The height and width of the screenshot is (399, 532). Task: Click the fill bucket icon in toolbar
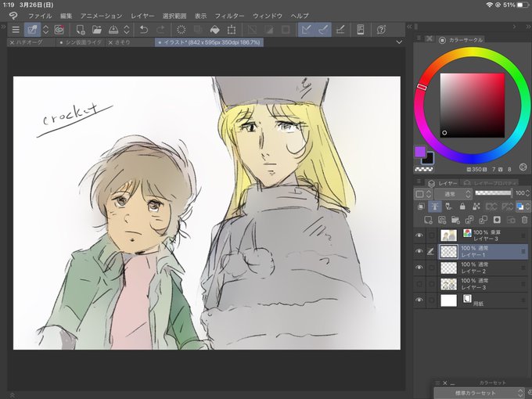[x=214, y=30]
